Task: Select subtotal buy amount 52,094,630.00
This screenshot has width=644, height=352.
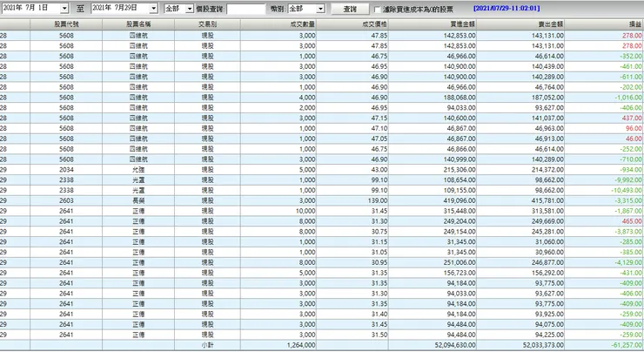Action: pyautogui.click(x=455, y=345)
